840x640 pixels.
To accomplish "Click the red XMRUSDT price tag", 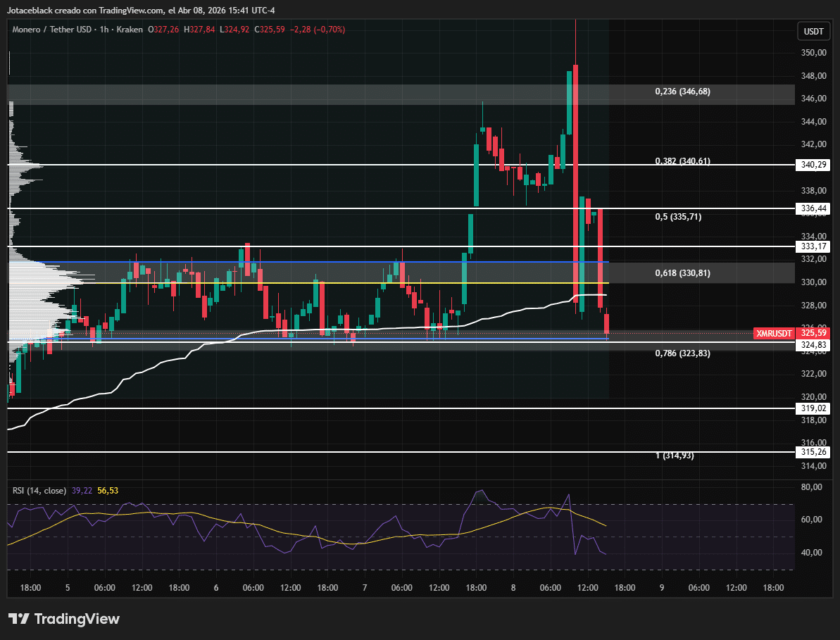I will pos(774,333).
